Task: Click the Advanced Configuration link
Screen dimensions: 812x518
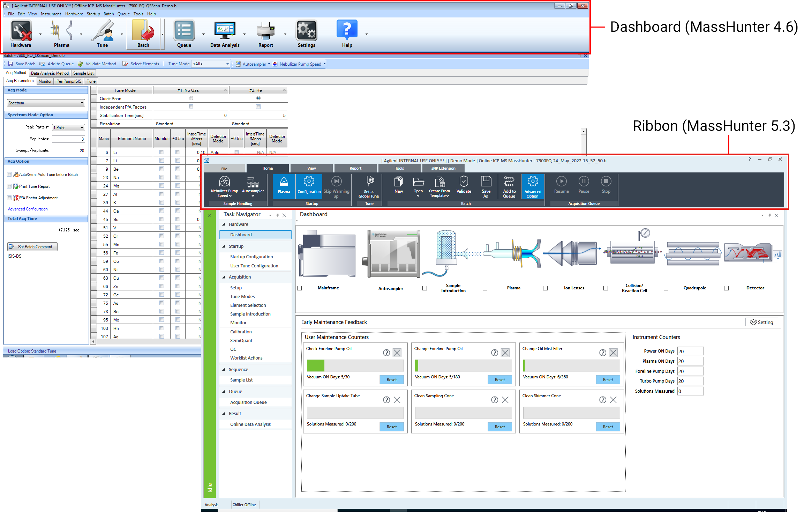Action: pyautogui.click(x=28, y=209)
